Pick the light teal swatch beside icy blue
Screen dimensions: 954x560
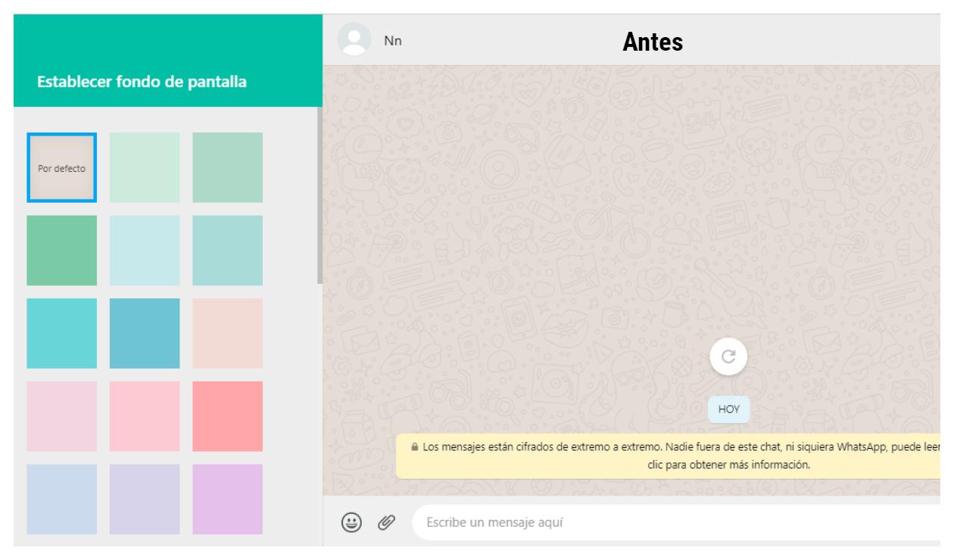tap(227, 250)
